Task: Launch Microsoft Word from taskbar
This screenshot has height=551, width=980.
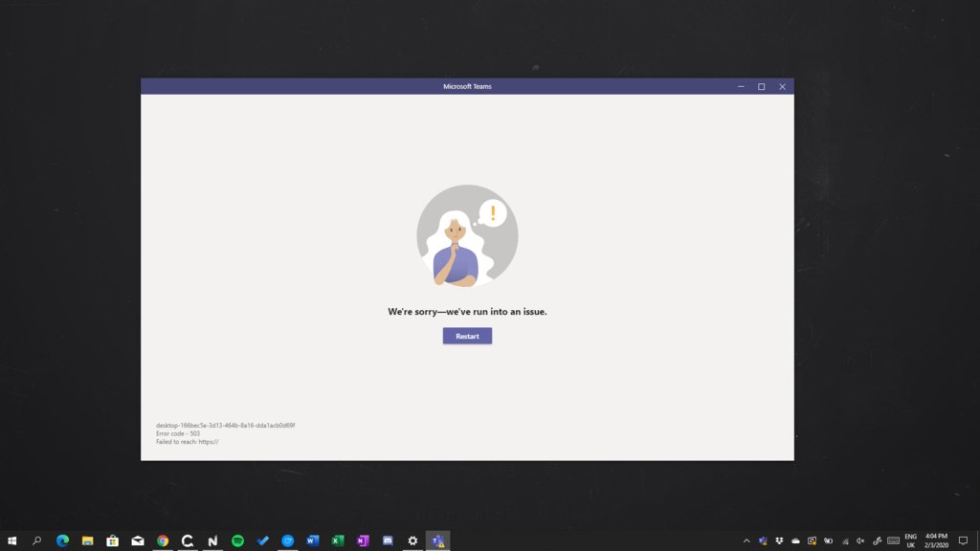Action: pyautogui.click(x=313, y=540)
